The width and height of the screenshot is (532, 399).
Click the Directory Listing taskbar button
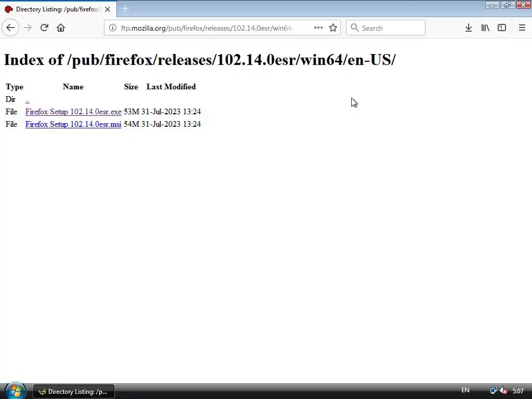[x=74, y=392]
